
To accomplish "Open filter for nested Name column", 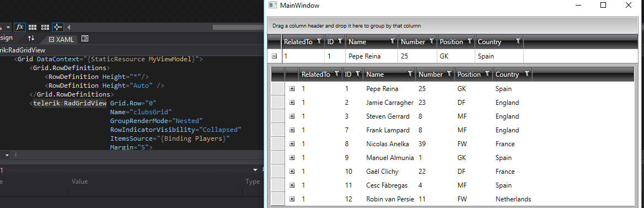I will (410, 74).
